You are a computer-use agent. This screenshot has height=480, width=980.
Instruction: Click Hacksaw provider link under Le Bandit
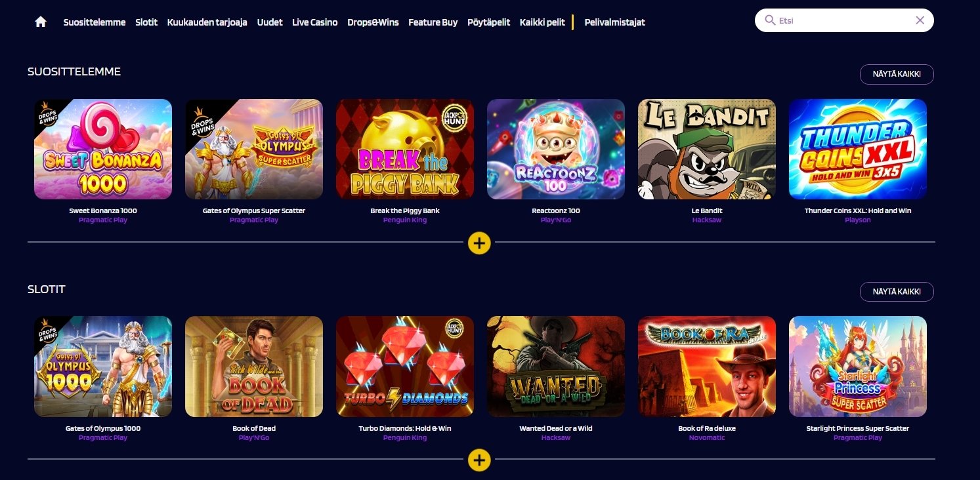tap(707, 220)
